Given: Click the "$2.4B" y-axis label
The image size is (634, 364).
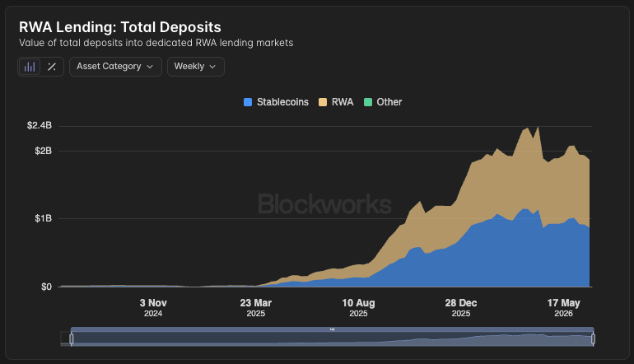Looking at the screenshot, I should pos(40,125).
